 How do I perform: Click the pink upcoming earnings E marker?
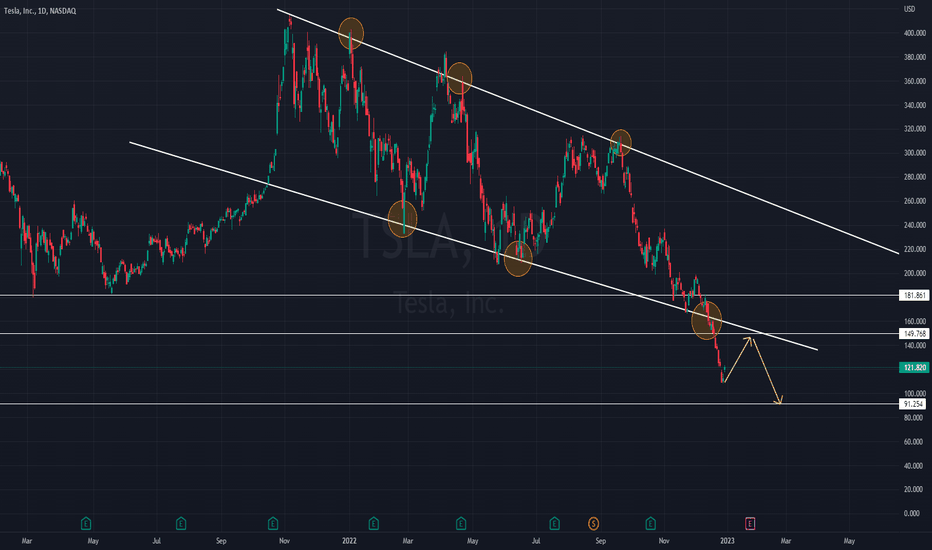[x=750, y=523]
